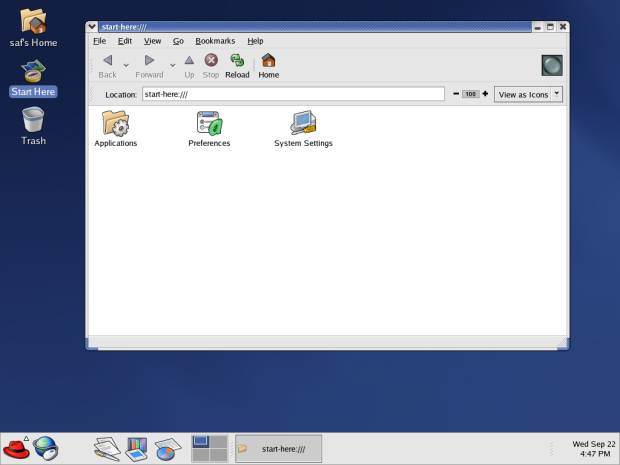Maximize the start-here window

[x=550, y=27]
